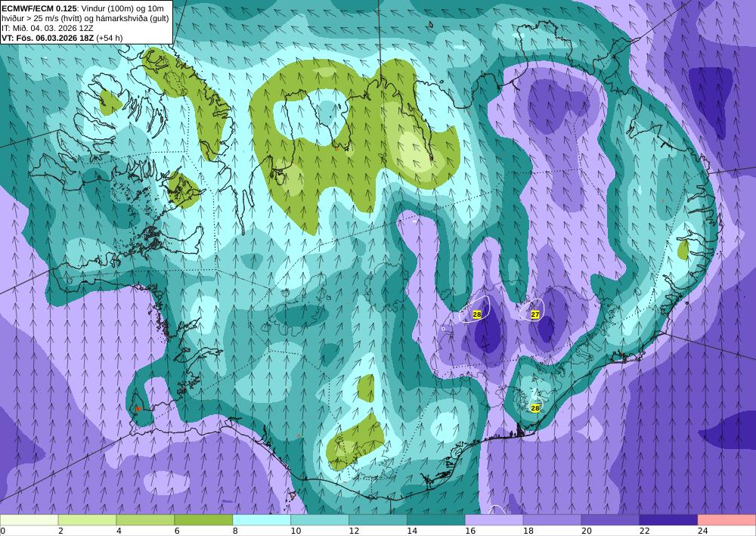
Task: Click the pink above-24 m/s legend swatch
Action: click(x=727, y=519)
